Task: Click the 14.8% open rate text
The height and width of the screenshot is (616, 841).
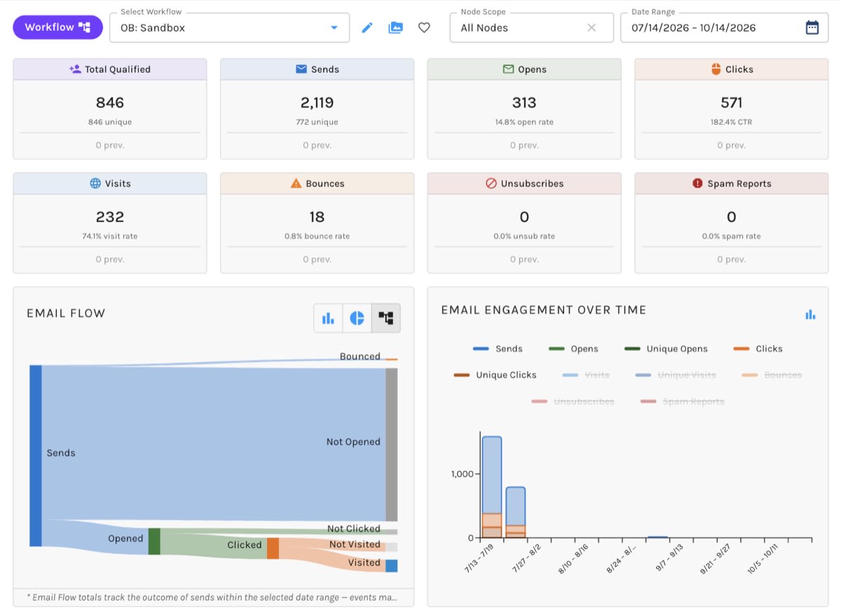Action: pos(524,122)
